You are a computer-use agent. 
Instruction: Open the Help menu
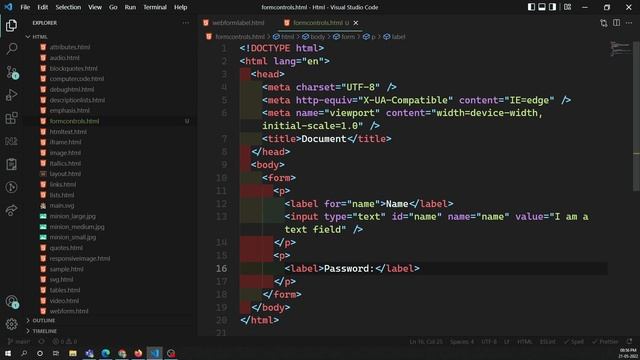coord(180,7)
